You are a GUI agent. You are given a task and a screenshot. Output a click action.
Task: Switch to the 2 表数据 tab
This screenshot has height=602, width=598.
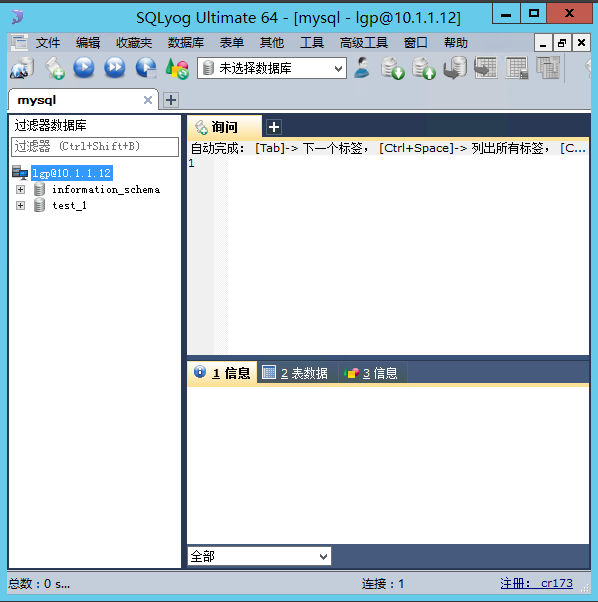point(296,372)
